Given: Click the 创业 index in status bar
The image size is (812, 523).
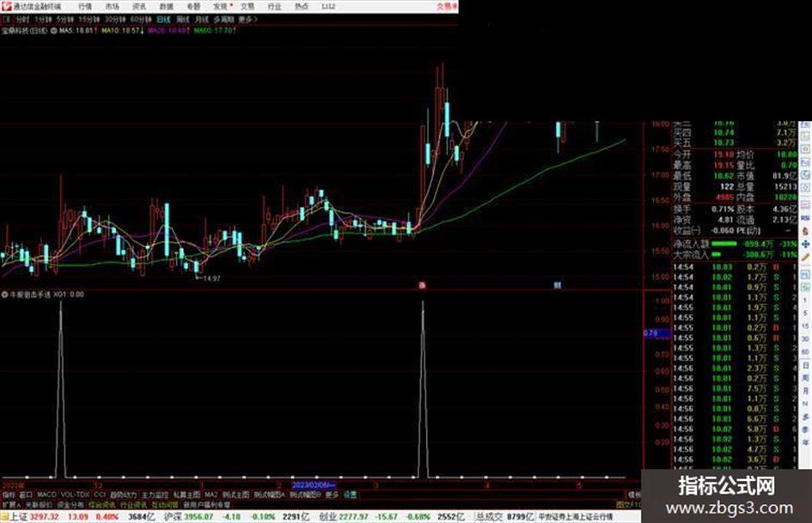Looking at the screenshot, I should (327, 517).
